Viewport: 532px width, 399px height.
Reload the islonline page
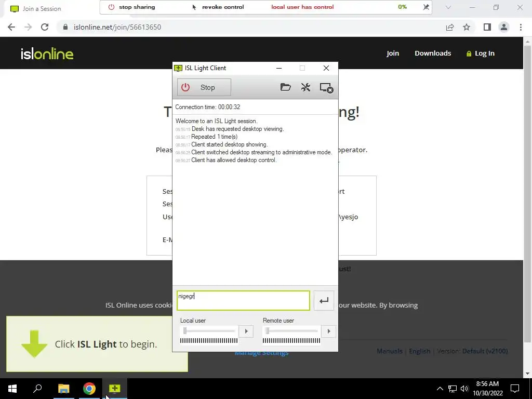45,27
